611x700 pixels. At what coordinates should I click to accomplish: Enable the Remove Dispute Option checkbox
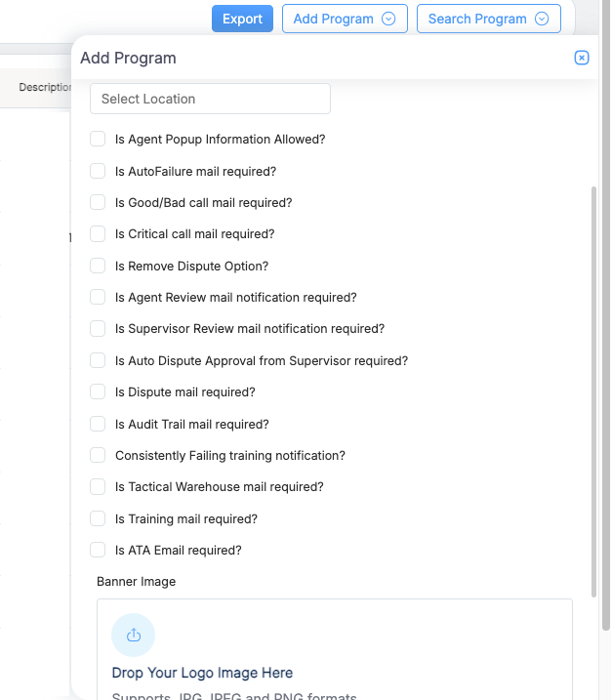pos(98,266)
